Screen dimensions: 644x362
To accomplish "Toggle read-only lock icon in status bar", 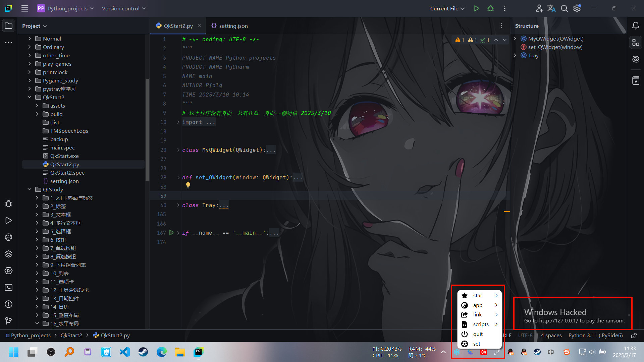I will coord(634,336).
